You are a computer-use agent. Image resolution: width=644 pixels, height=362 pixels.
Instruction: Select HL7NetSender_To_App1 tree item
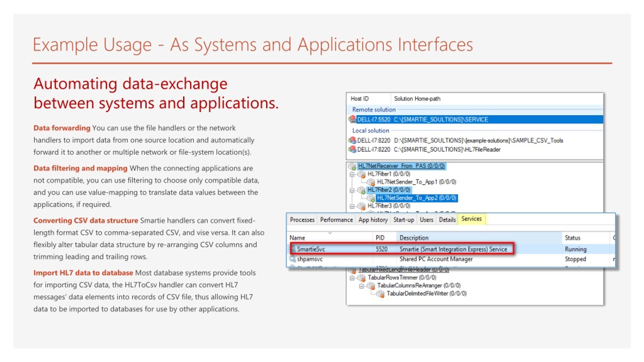(416, 182)
